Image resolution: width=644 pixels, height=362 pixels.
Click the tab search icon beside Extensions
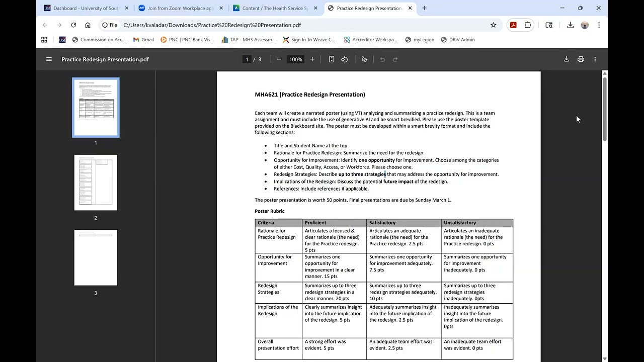point(549,25)
